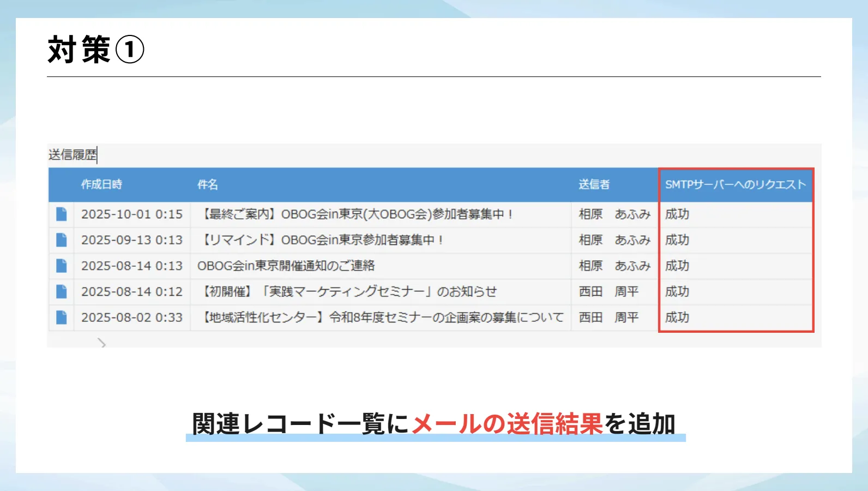
Task: Open record icon for 2025-08-02 0:33 row
Action: [62, 318]
